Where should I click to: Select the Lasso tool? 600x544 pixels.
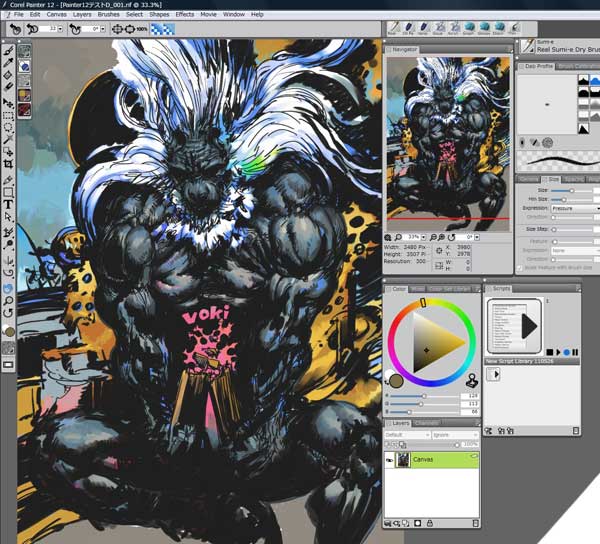8,127
